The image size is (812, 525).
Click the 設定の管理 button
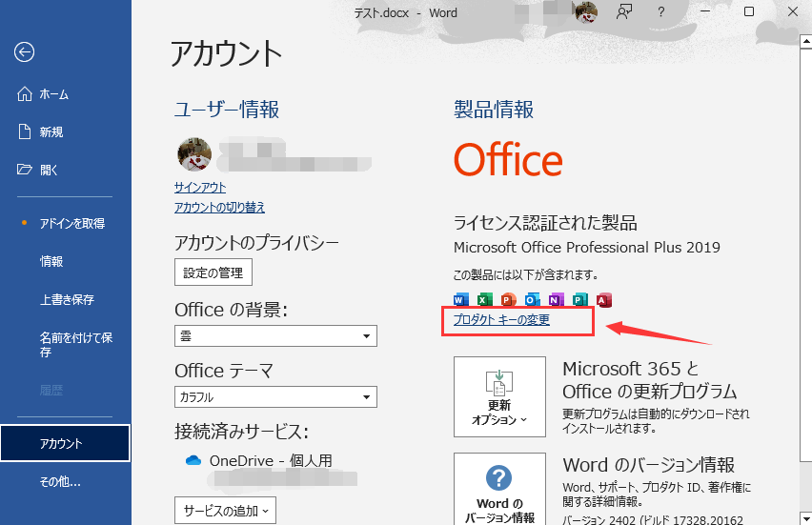213,273
